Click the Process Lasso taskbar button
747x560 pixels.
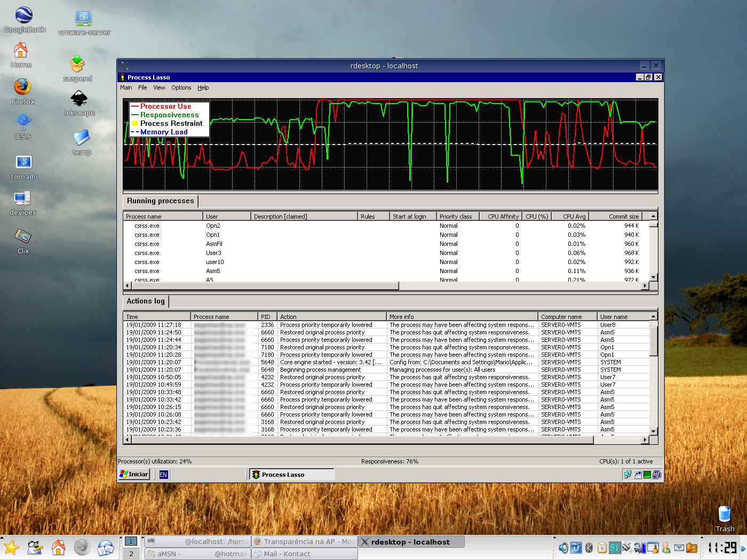291,475
